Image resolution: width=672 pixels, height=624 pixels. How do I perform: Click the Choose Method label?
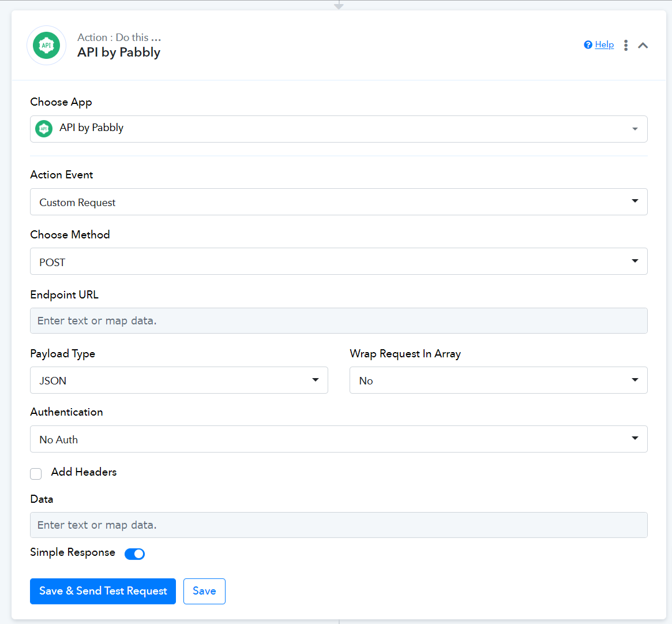pyautogui.click(x=70, y=234)
